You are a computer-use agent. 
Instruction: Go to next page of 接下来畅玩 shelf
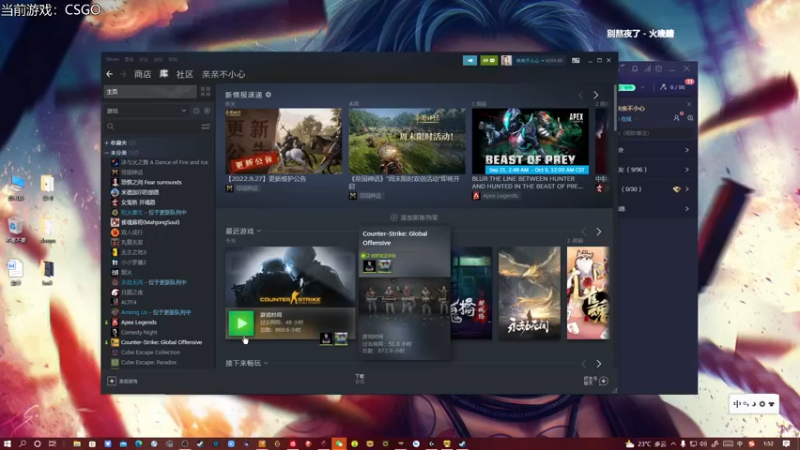[598, 364]
